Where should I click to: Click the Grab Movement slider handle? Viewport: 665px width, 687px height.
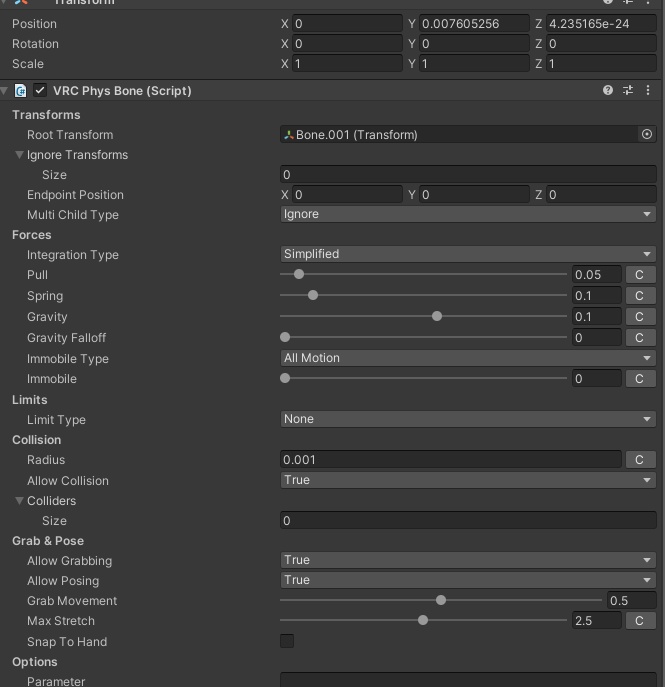(441, 600)
